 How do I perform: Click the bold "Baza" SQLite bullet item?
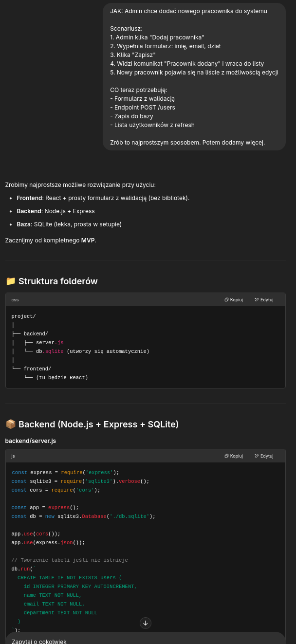pos(23,224)
